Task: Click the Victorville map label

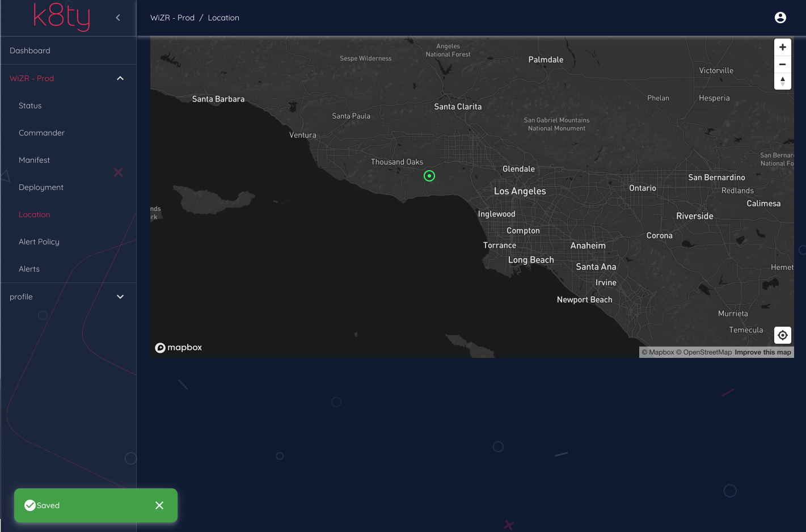Action: (x=716, y=70)
